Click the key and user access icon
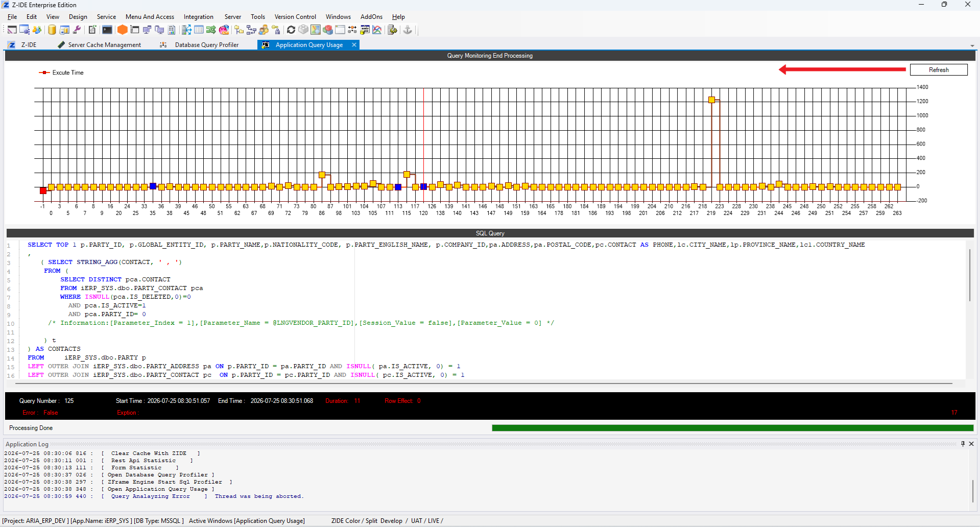980x527 pixels. tap(276, 30)
